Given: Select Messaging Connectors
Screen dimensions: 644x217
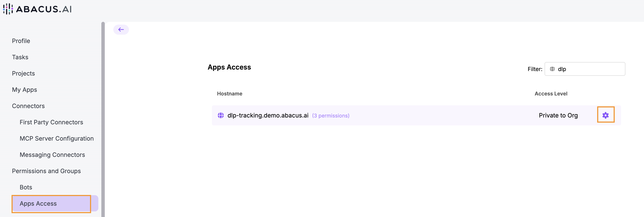Looking at the screenshot, I should (53, 155).
